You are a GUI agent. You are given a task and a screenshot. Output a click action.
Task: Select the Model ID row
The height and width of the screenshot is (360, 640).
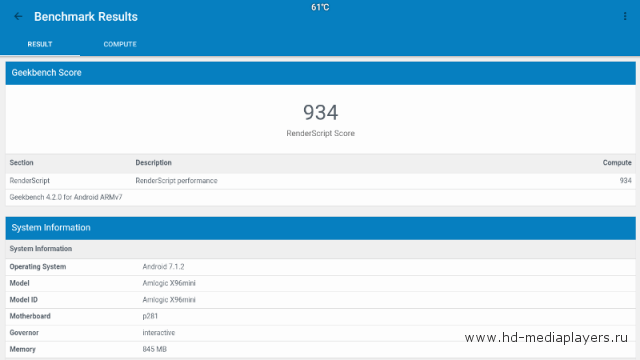point(320,300)
